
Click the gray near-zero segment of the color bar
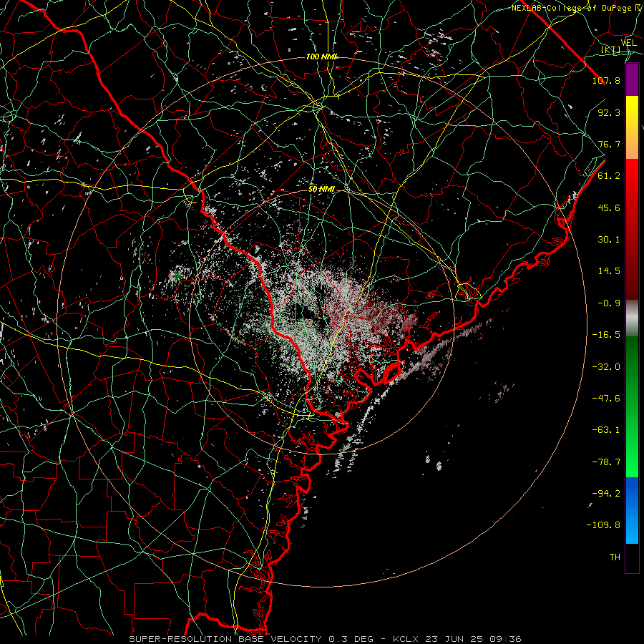point(632,318)
